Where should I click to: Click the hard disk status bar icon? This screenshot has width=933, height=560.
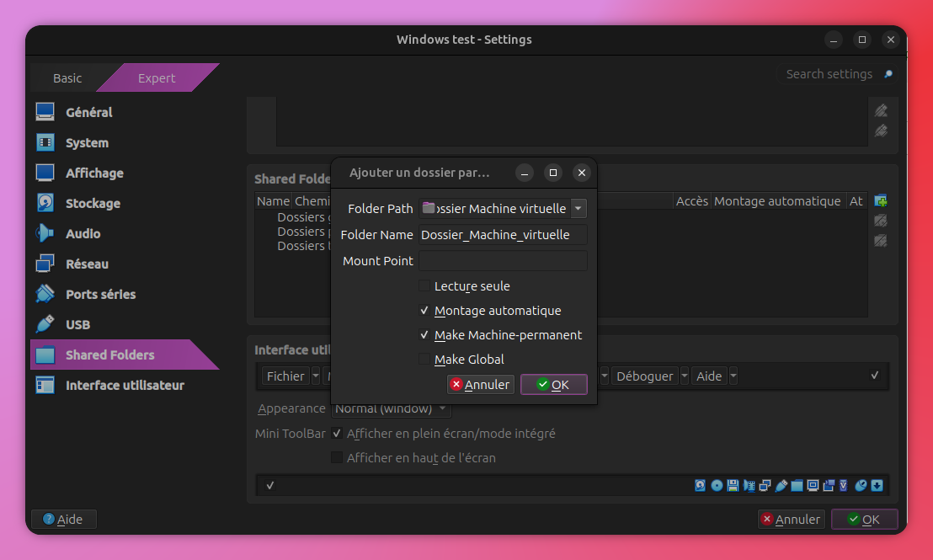point(700,485)
